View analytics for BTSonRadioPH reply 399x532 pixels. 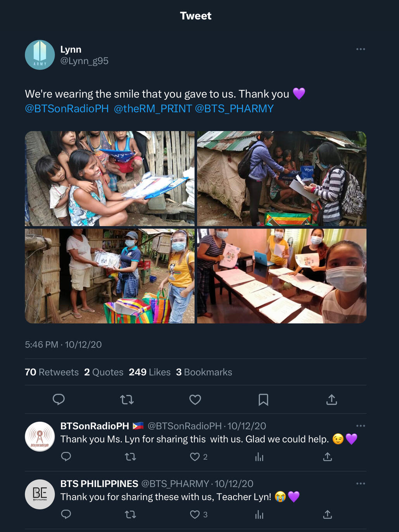[x=259, y=457]
